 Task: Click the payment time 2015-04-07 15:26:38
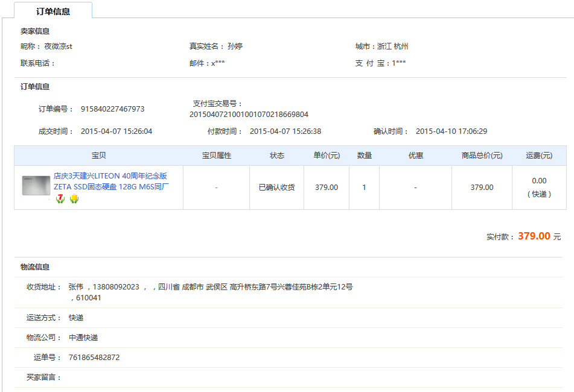click(285, 131)
